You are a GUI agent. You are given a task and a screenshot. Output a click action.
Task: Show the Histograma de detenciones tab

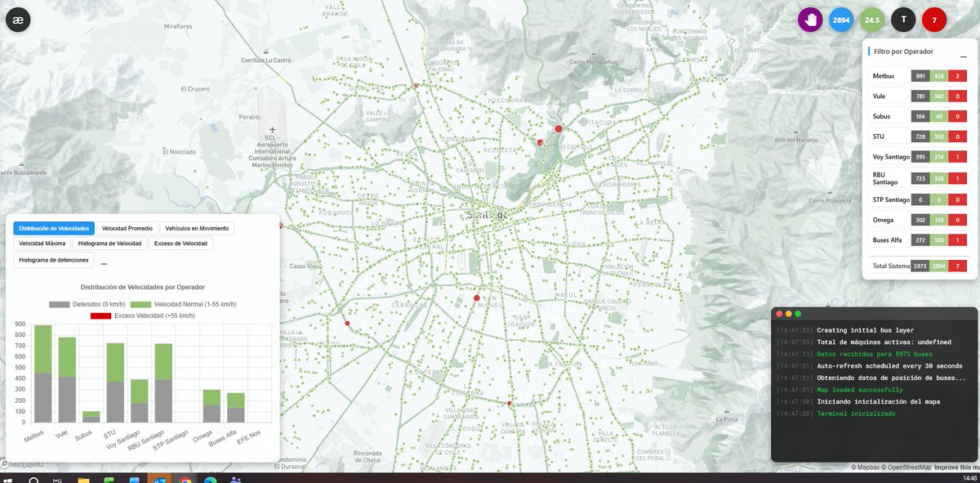[54, 260]
